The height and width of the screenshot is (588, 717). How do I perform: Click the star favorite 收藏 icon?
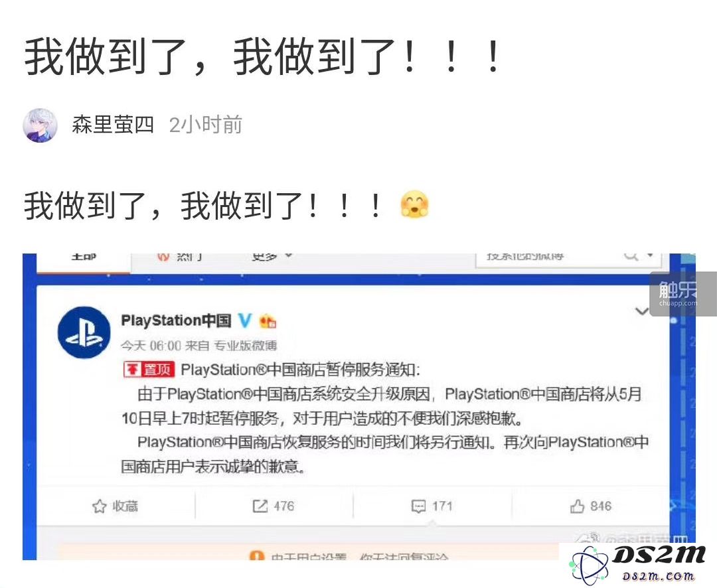click(x=99, y=506)
